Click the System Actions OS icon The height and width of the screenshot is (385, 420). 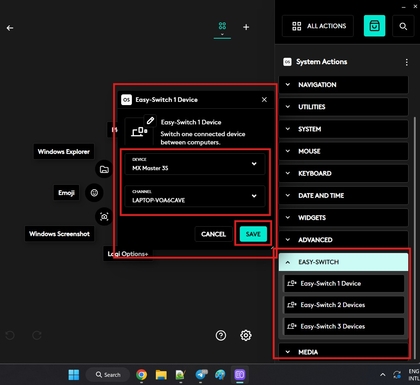point(287,62)
